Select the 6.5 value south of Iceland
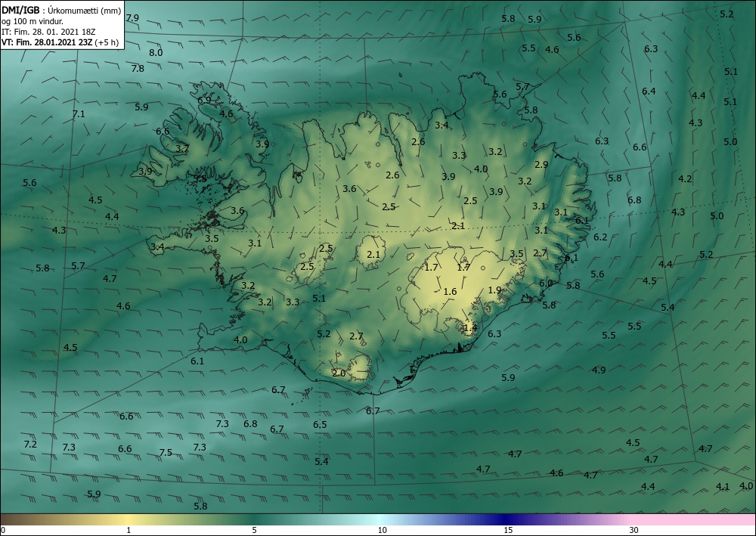The image size is (756, 536). point(320,425)
